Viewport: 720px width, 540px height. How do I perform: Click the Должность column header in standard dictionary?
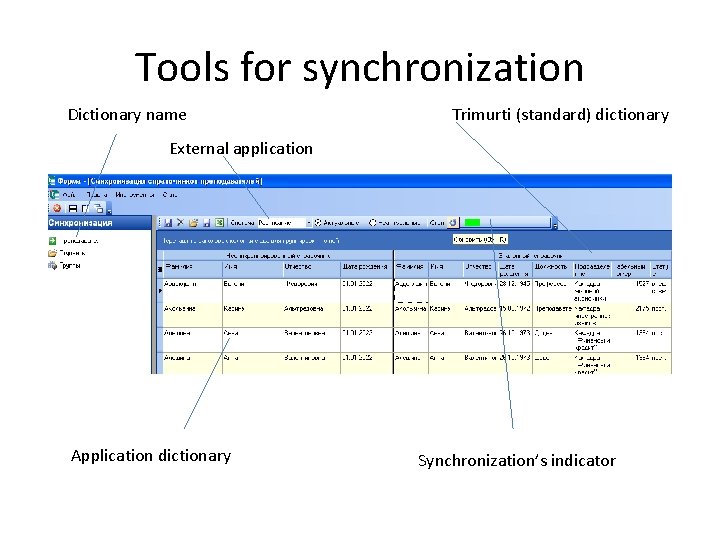[x=552, y=269]
